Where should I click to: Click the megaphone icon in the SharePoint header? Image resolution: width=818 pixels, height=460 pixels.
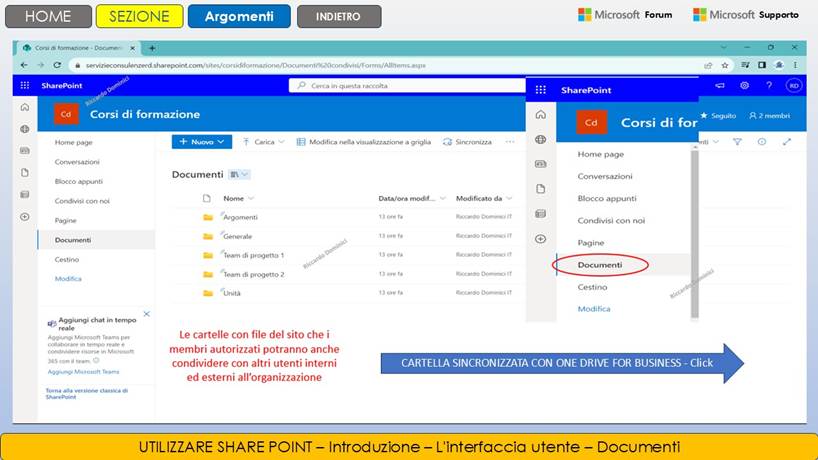coord(720,85)
